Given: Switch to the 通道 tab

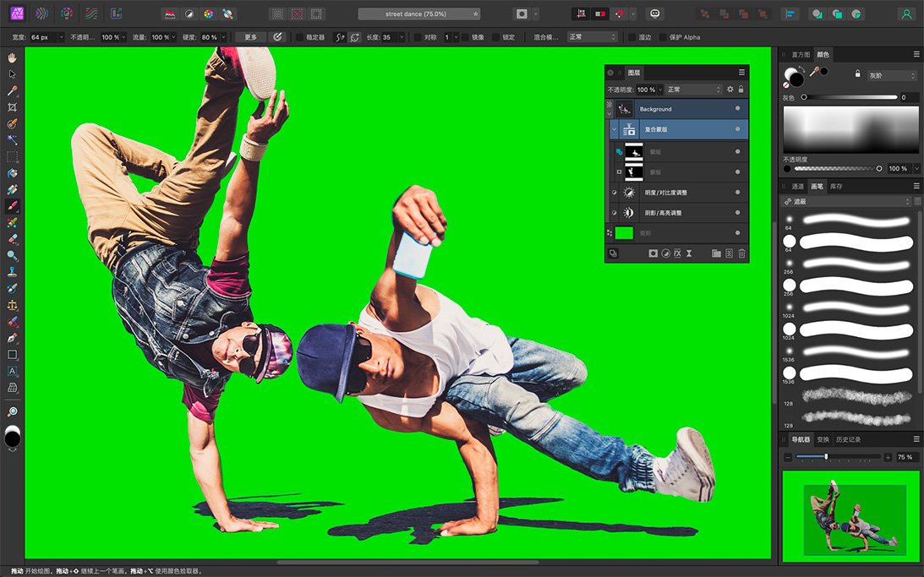Looking at the screenshot, I should (797, 187).
